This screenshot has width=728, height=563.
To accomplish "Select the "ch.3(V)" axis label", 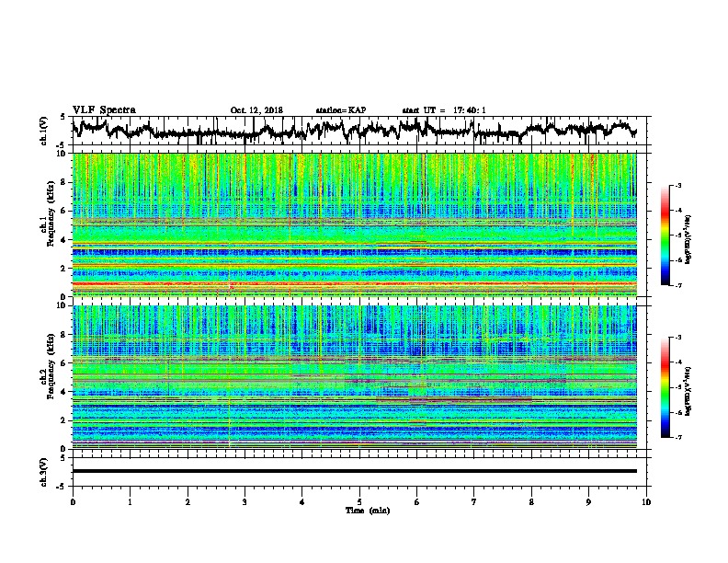I will click(x=44, y=472).
